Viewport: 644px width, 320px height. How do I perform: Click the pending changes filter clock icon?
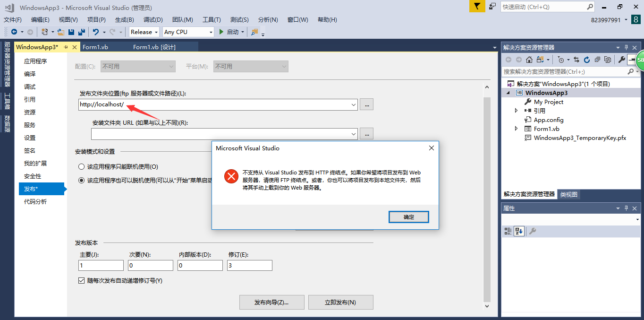click(560, 60)
